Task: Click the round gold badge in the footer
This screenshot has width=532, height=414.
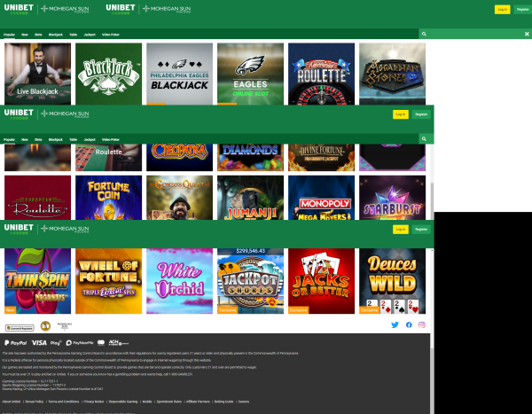Action: [45, 326]
